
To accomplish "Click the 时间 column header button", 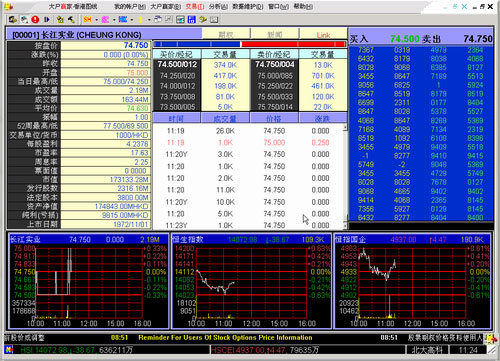I will [176, 118].
